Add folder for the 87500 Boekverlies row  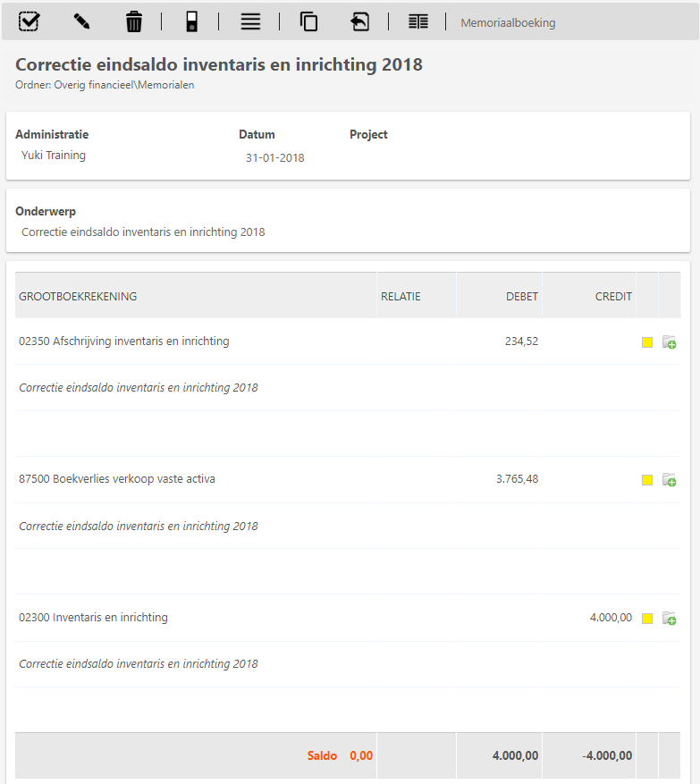pyautogui.click(x=669, y=480)
